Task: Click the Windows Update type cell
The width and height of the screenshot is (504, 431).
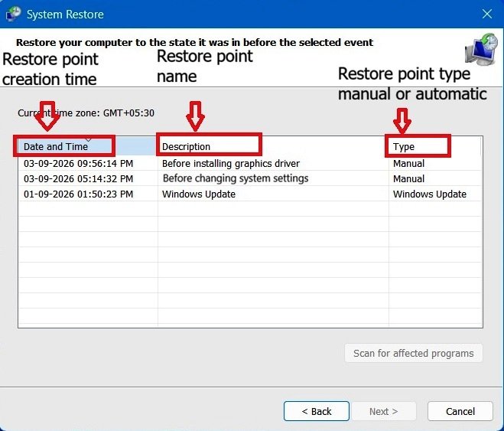Action: click(x=429, y=194)
